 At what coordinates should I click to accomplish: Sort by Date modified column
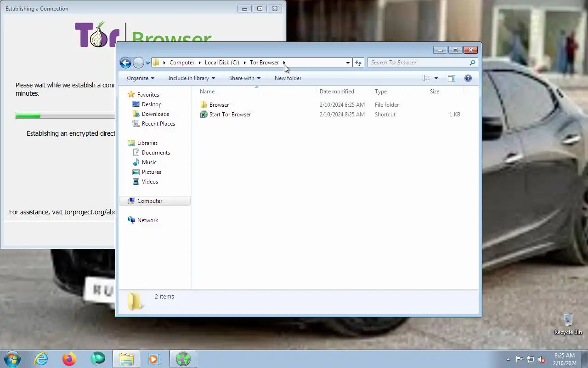(x=344, y=92)
